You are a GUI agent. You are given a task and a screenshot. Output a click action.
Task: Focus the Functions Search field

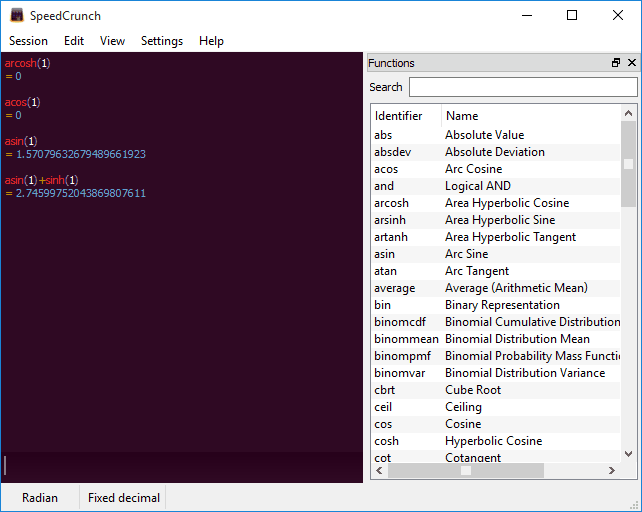point(523,87)
